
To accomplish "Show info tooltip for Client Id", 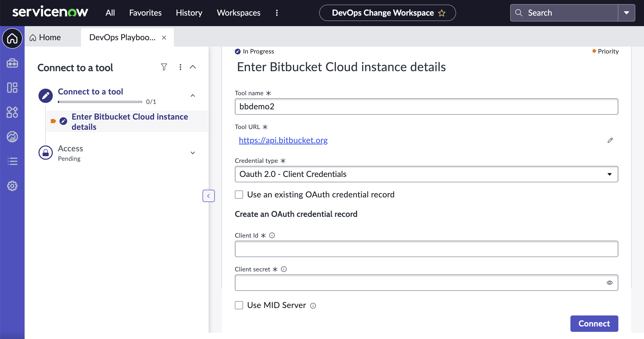I will 272,235.
